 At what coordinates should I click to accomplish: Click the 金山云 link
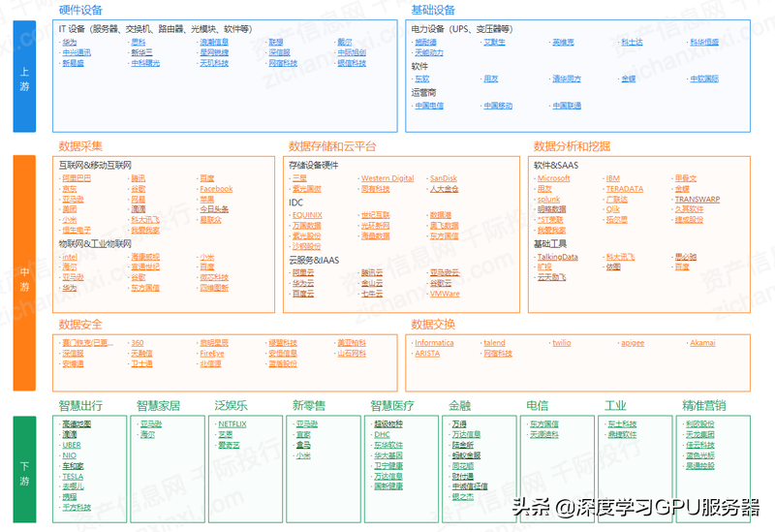[372, 283]
